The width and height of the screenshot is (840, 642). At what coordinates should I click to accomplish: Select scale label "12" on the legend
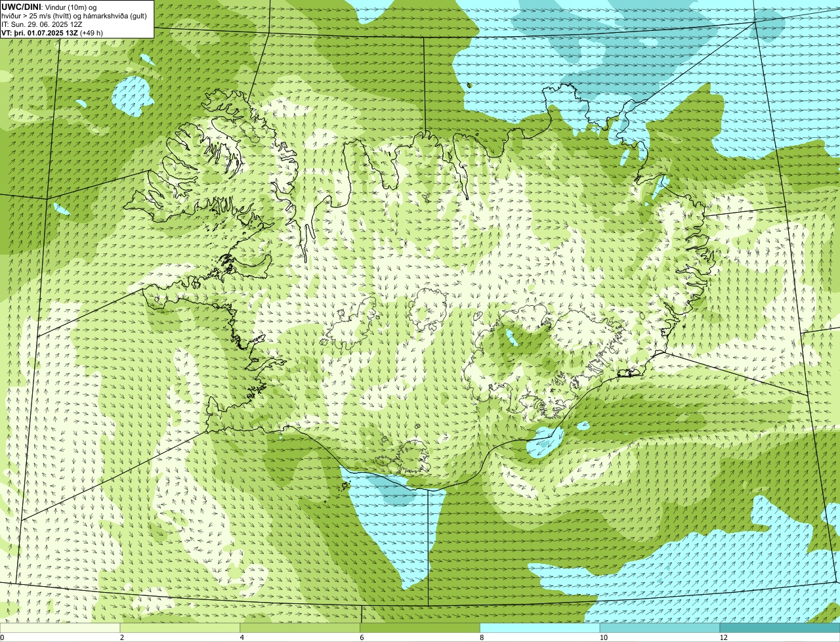(723, 637)
